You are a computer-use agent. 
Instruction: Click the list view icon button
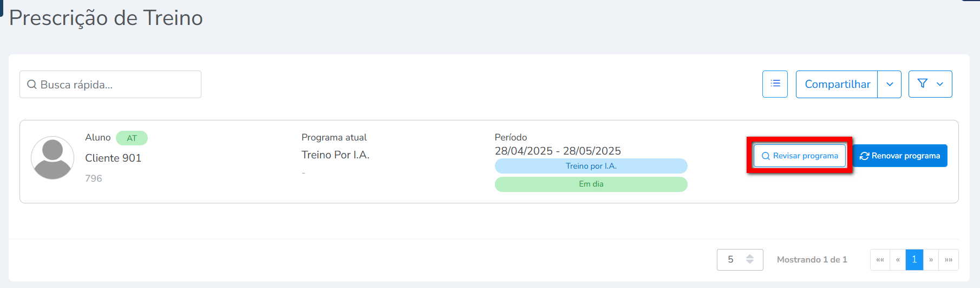tap(775, 84)
